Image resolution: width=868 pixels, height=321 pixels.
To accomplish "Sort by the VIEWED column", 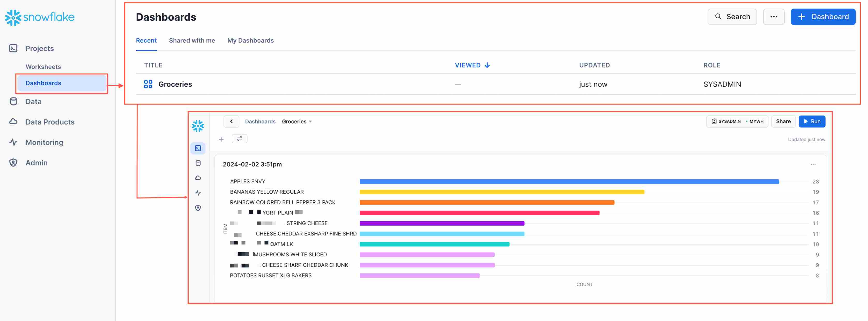I will pos(472,65).
